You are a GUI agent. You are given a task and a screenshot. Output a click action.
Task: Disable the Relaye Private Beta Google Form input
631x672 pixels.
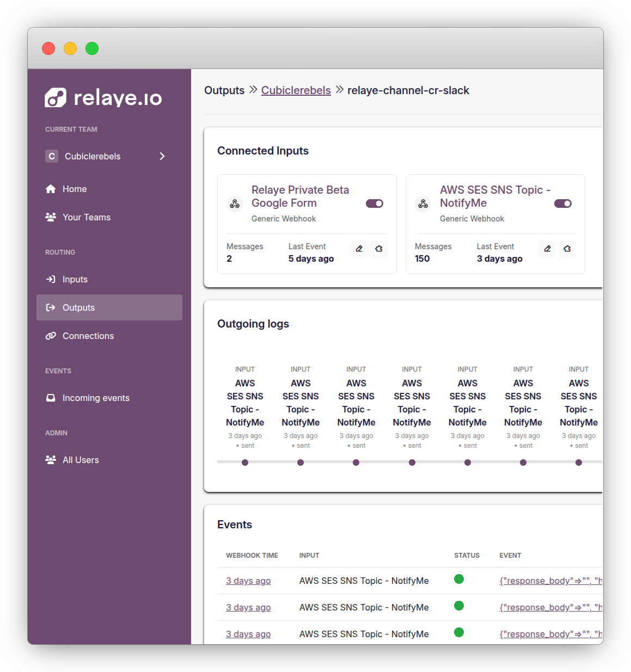tap(375, 204)
